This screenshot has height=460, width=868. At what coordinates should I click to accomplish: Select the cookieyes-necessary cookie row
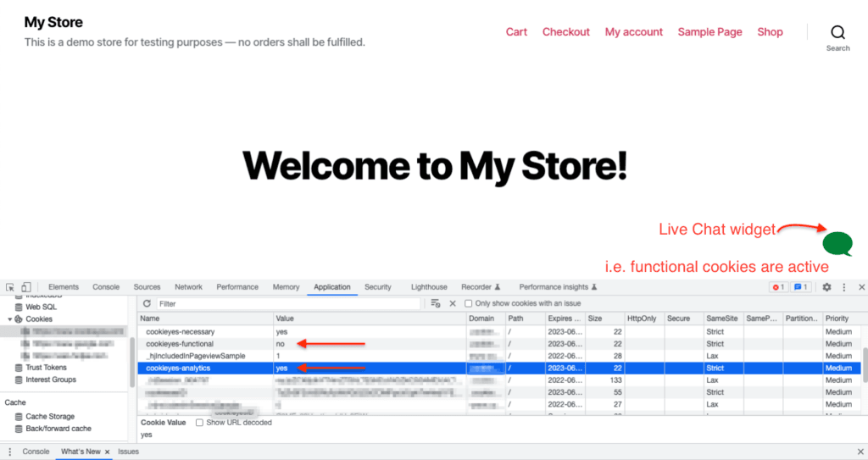pos(500,331)
